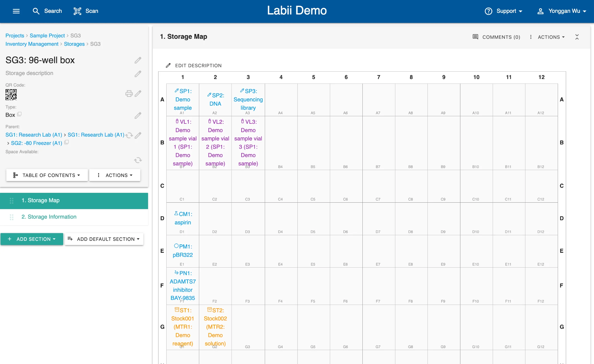Image resolution: width=594 pixels, height=364 pixels.
Task: Click the refresh icon for Space Available
Action: point(138,160)
